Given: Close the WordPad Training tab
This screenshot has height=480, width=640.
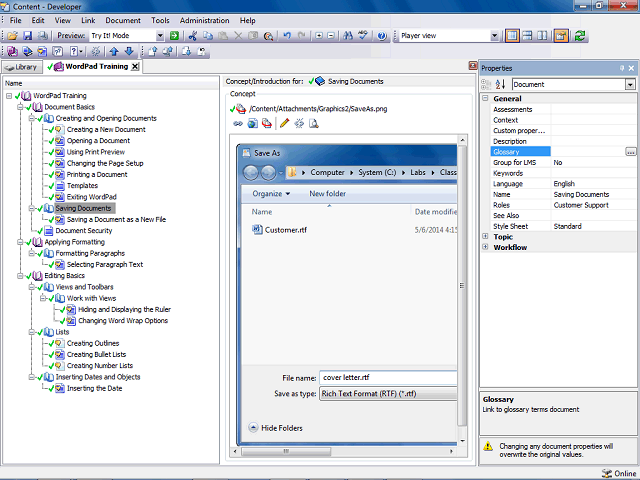Looking at the screenshot, I should pyautogui.click(x=135, y=67).
